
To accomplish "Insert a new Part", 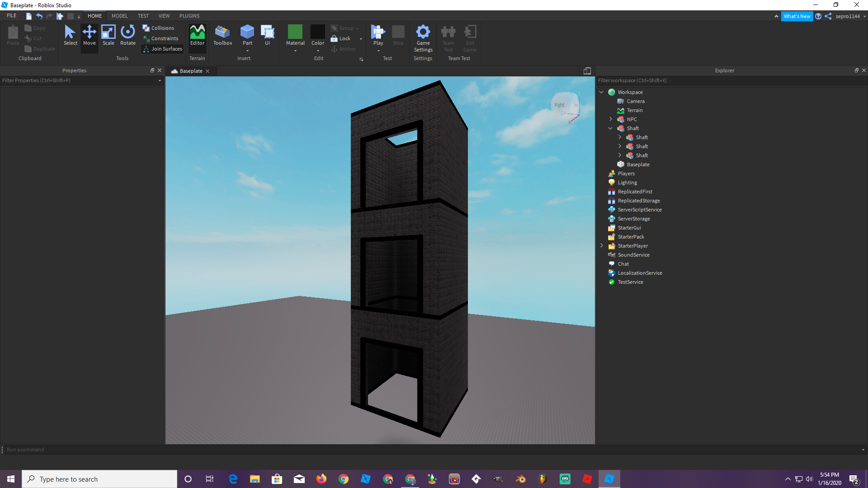I will pos(247,33).
